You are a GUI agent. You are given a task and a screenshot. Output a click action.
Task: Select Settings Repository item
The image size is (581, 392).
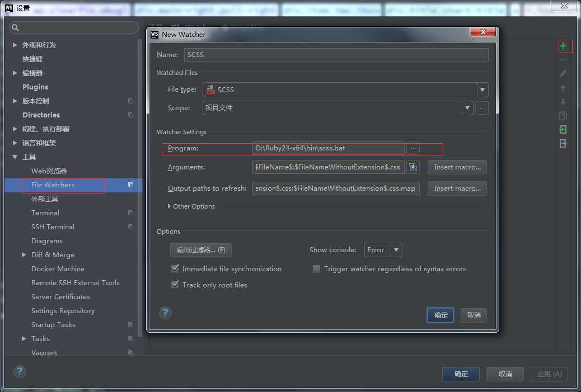click(63, 310)
